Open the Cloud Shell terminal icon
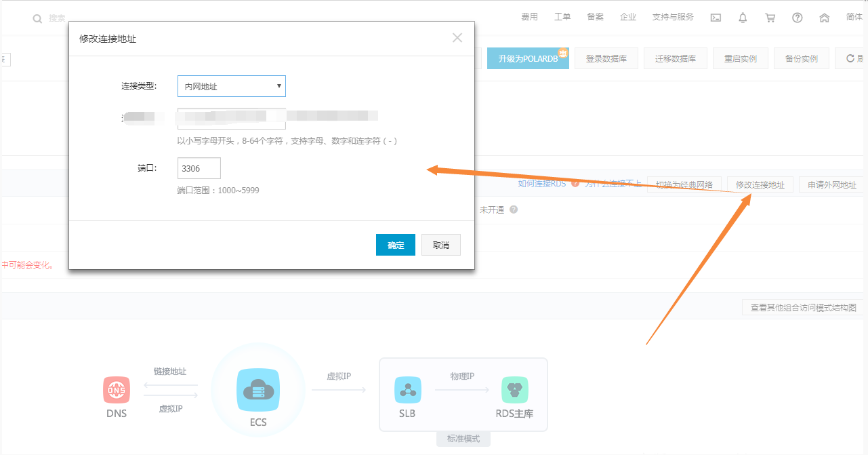This screenshot has width=868, height=455. pos(716,18)
